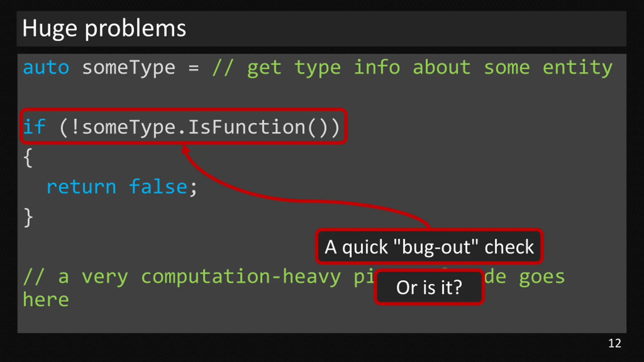The image size is (644, 362).
Task: Click the 'return false;' statement
Action: pos(122,187)
